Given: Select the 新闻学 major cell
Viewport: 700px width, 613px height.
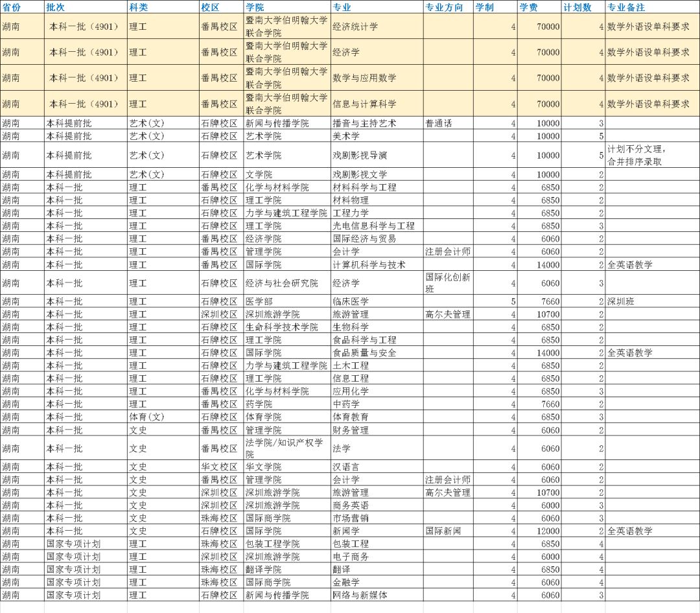Looking at the screenshot, I should tap(377, 531).
